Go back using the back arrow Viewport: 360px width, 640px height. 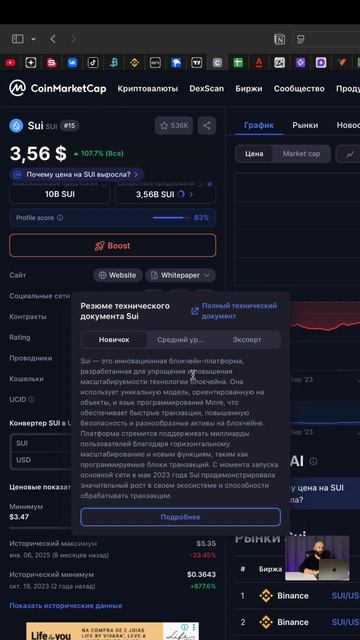(53, 39)
